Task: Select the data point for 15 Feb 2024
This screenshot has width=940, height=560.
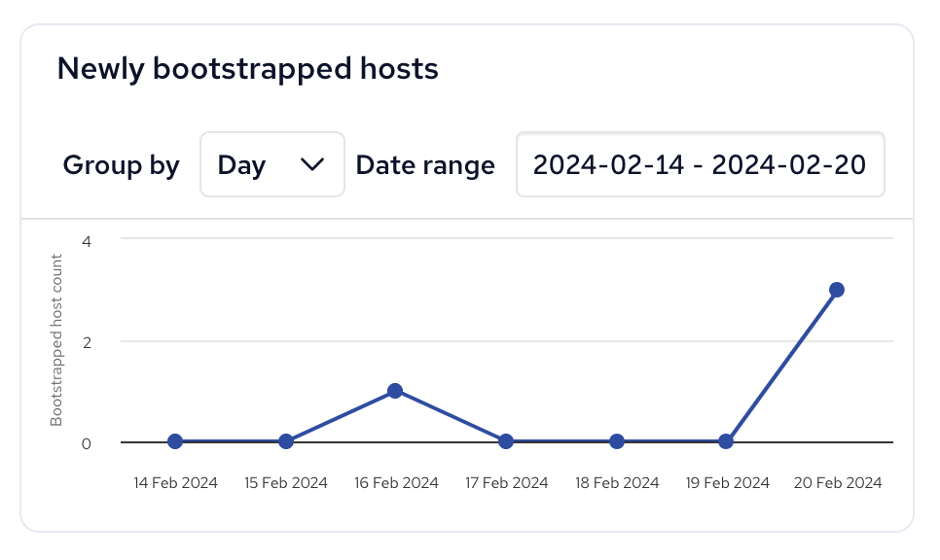Action: [x=285, y=440]
